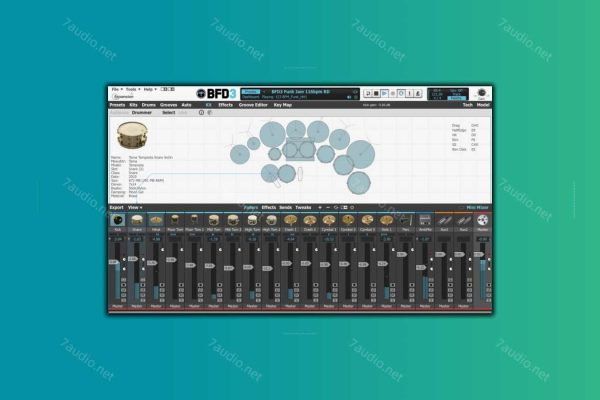Select the AmbMix channel icon
The height and width of the screenshot is (400, 600).
pyautogui.click(x=425, y=220)
